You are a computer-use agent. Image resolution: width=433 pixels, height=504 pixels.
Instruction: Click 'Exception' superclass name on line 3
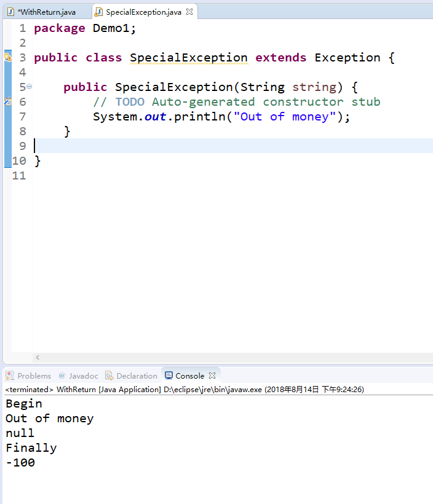point(348,58)
